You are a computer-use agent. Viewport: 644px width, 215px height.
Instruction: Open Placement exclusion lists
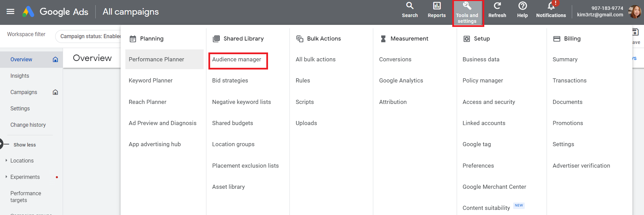click(x=245, y=166)
